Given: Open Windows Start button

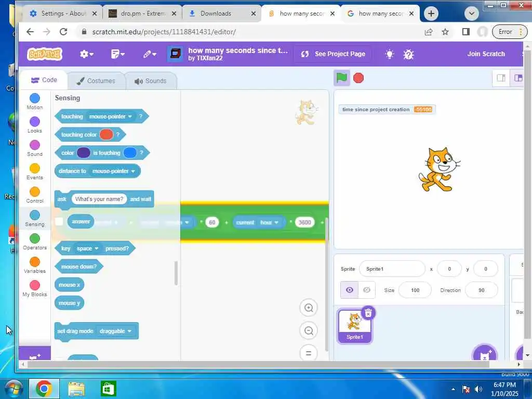Looking at the screenshot, I should pos(14,389).
